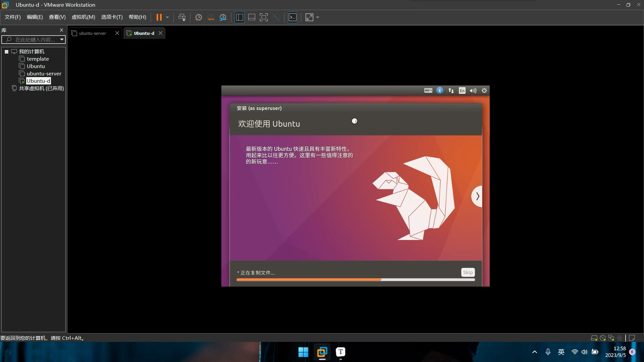
Task: Click the next arrow on Ubuntu welcome screen
Action: [x=477, y=196]
